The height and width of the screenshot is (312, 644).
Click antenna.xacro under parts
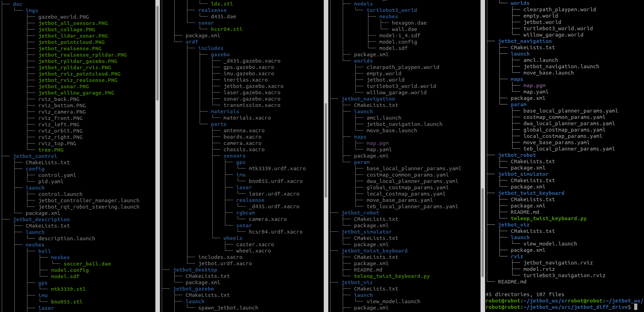244,130
